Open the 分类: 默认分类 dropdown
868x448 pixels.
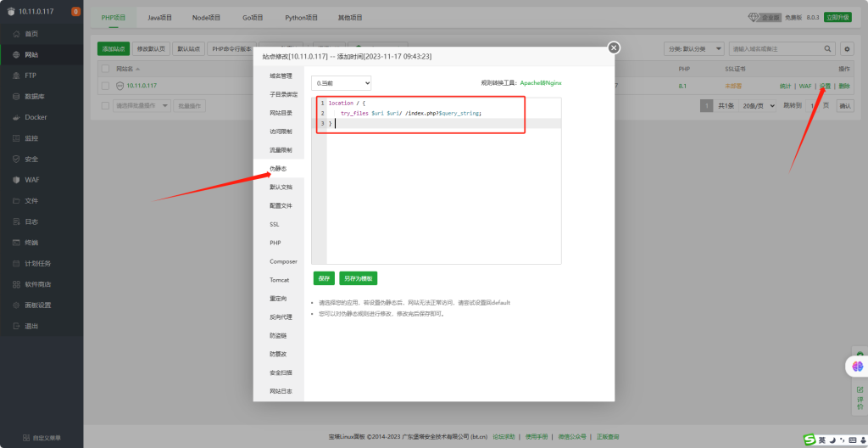click(x=693, y=49)
